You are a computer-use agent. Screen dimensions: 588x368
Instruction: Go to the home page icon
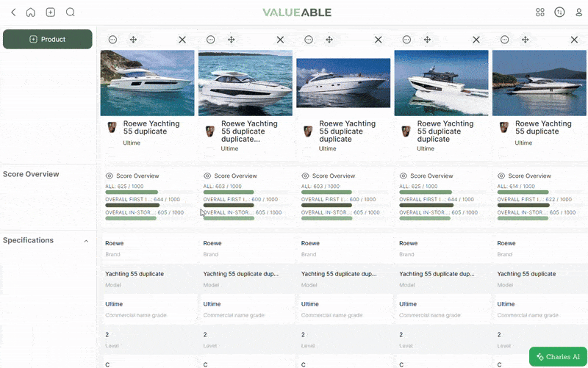pos(30,12)
